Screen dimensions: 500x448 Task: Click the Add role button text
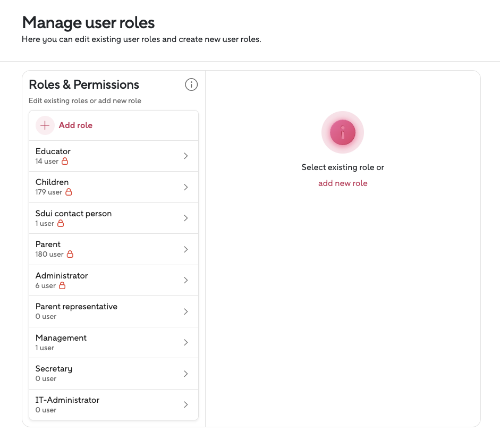coord(75,125)
